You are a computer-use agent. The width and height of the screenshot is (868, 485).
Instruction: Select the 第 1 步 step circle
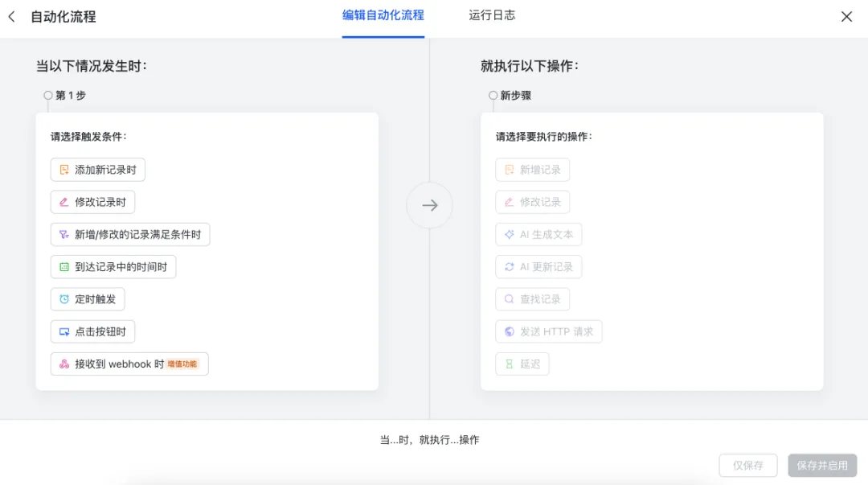point(48,96)
